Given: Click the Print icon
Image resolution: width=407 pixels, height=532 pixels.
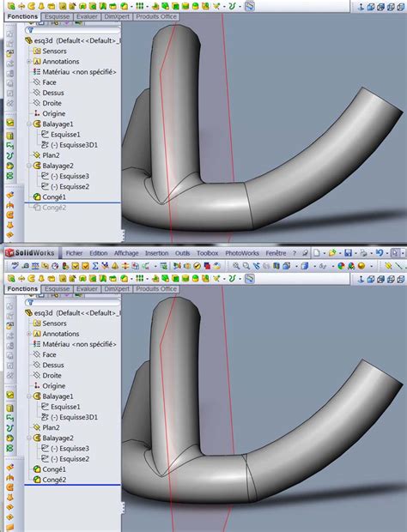Looking at the screenshot, I should 363,253.
